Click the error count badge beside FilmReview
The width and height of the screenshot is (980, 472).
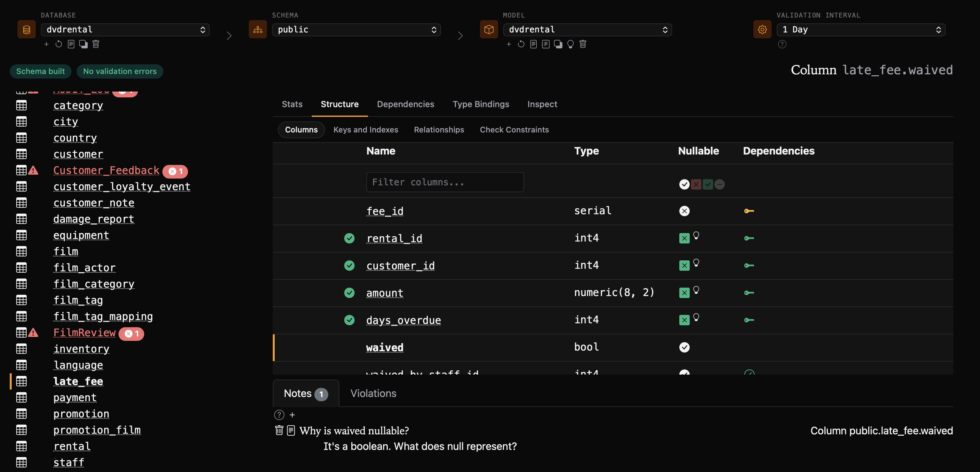coord(132,334)
